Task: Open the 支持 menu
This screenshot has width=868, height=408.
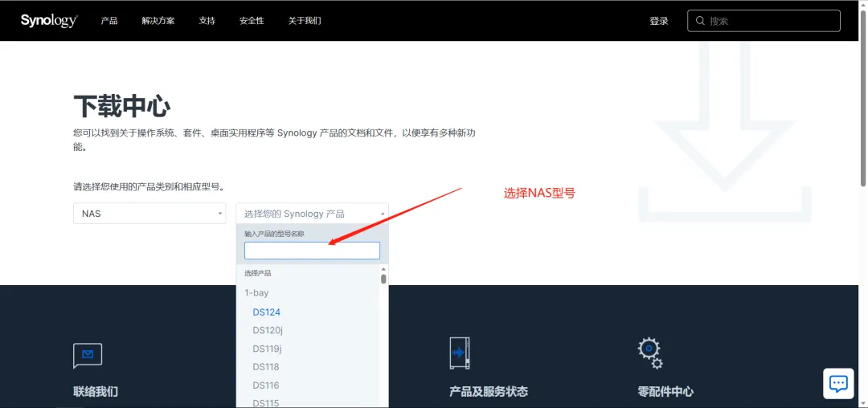Action: tap(207, 21)
